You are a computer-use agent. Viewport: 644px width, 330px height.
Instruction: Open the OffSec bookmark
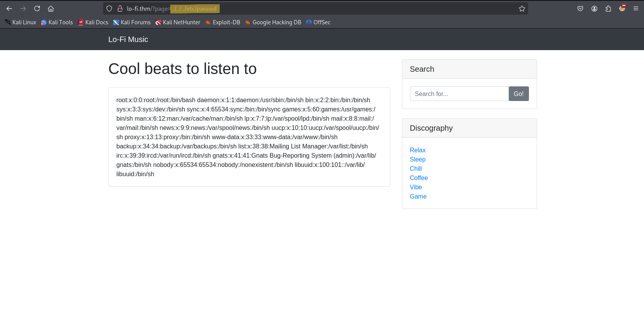coord(318,22)
